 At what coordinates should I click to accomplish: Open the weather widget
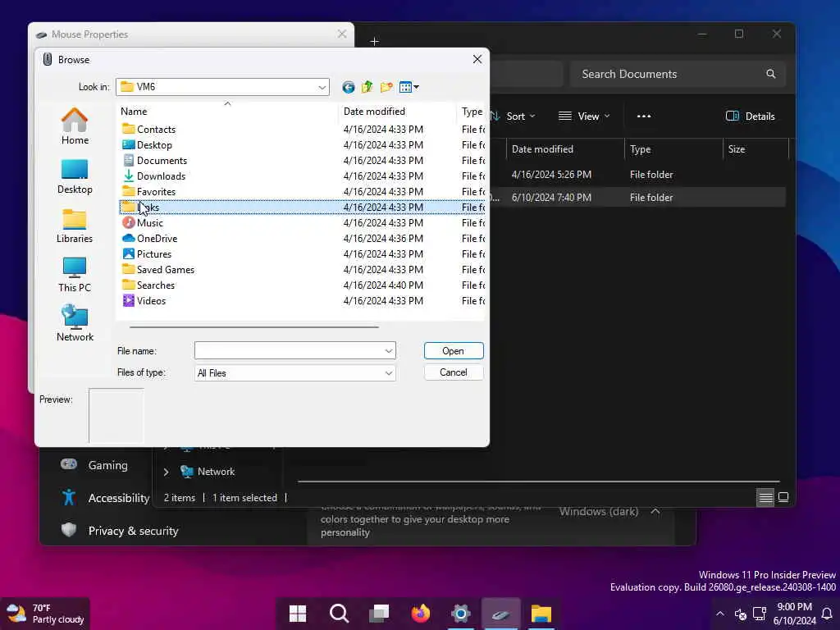click(x=45, y=614)
